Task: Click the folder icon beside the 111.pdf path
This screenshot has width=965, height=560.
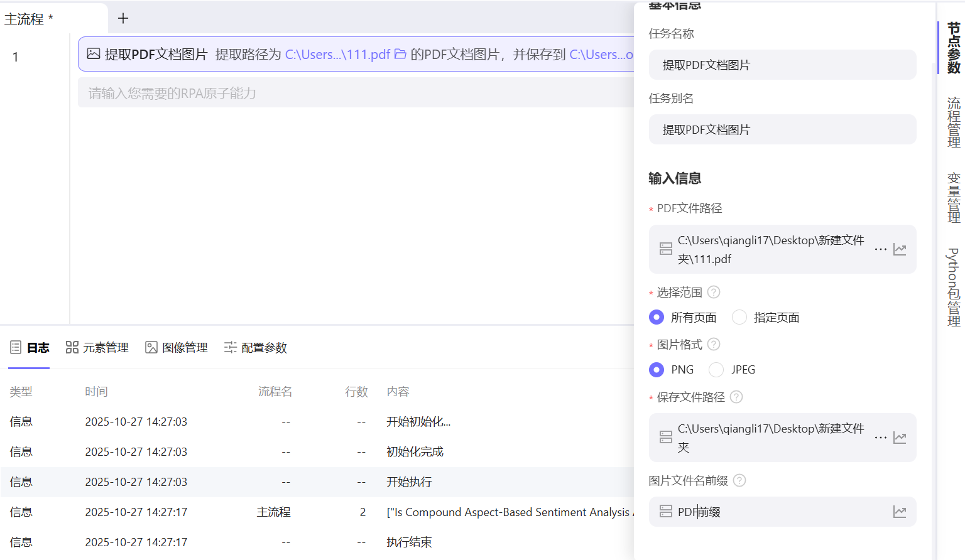Action: click(x=400, y=55)
